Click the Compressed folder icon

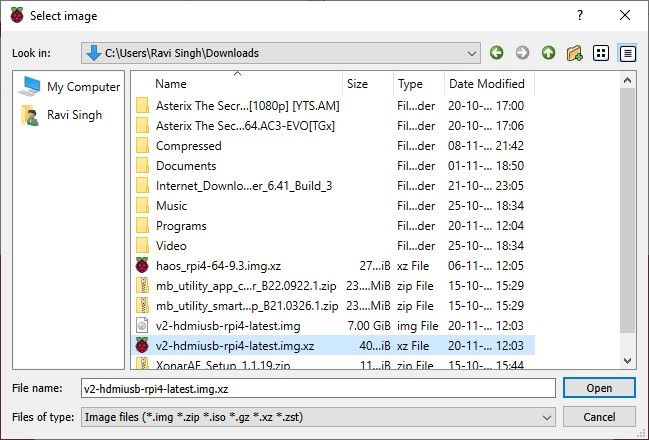(142, 146)
